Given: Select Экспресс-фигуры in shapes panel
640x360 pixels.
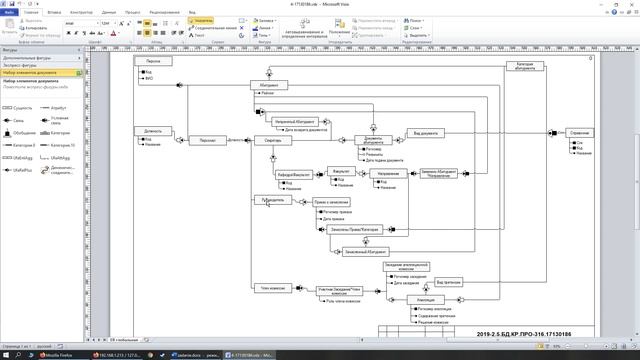Looking at the screenshot, I should [x=41, y=65].
